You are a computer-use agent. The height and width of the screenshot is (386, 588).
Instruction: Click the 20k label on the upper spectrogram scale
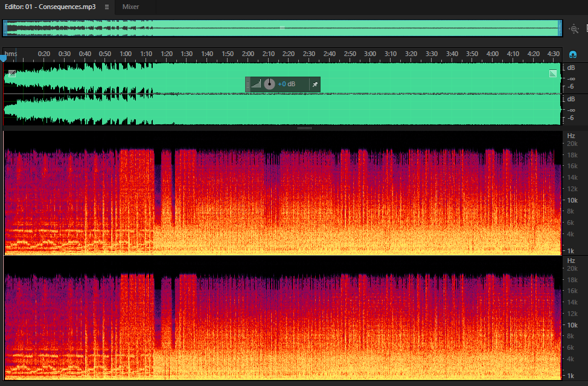click(x=572, y=144)
